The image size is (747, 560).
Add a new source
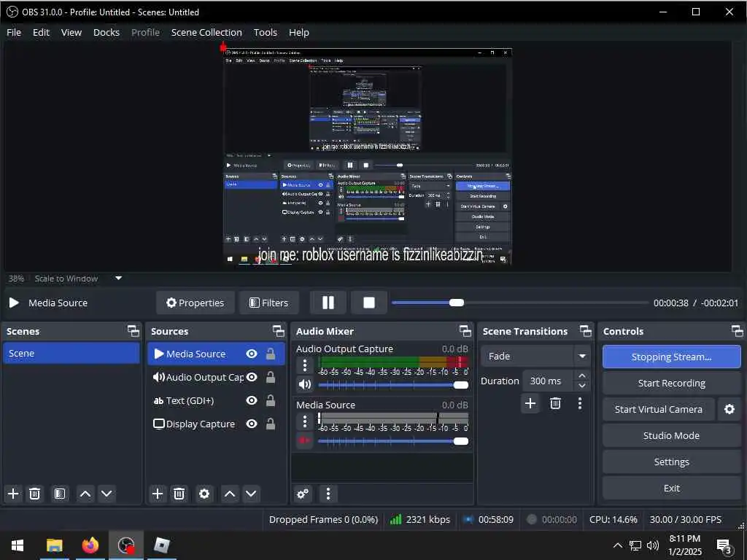tap(158, 494)
